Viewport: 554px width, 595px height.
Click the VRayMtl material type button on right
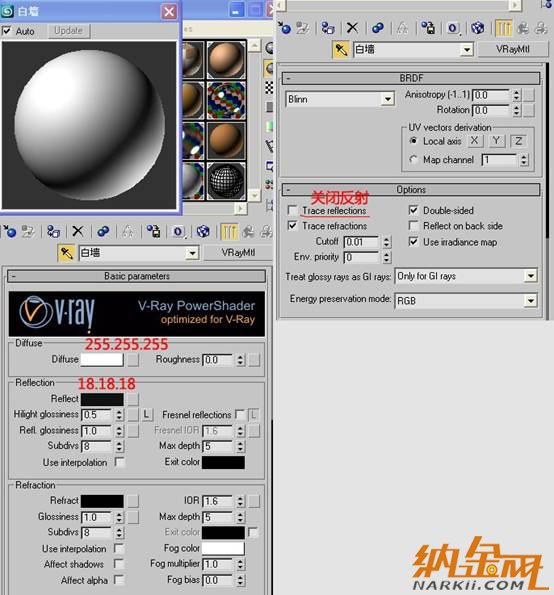click(513, 49)
